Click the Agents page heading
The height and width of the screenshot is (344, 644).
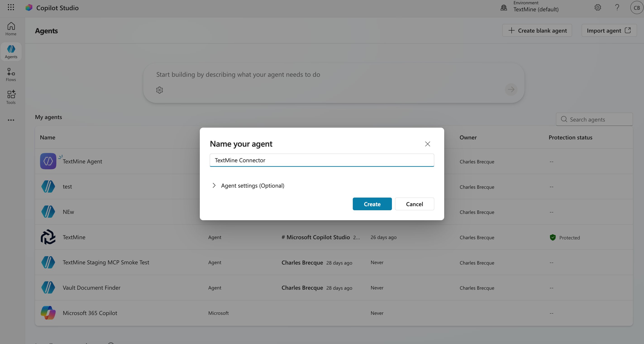pos(46,31)
